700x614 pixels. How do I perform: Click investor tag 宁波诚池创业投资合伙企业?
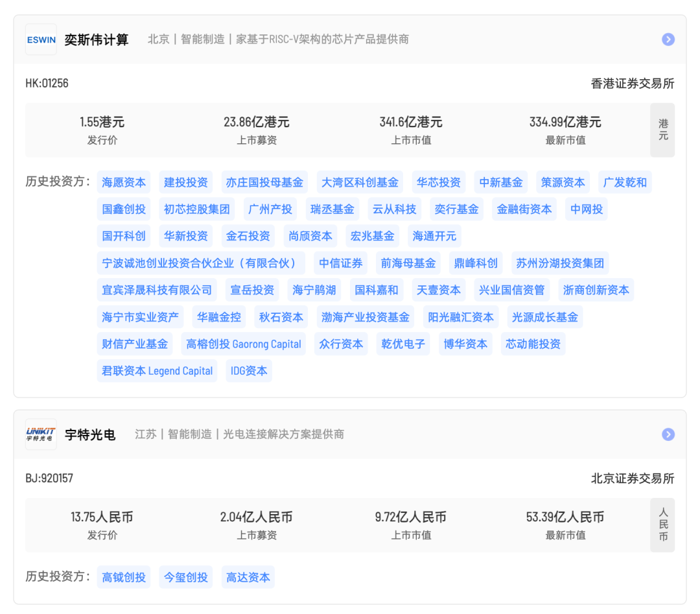(x=201, y=263)
